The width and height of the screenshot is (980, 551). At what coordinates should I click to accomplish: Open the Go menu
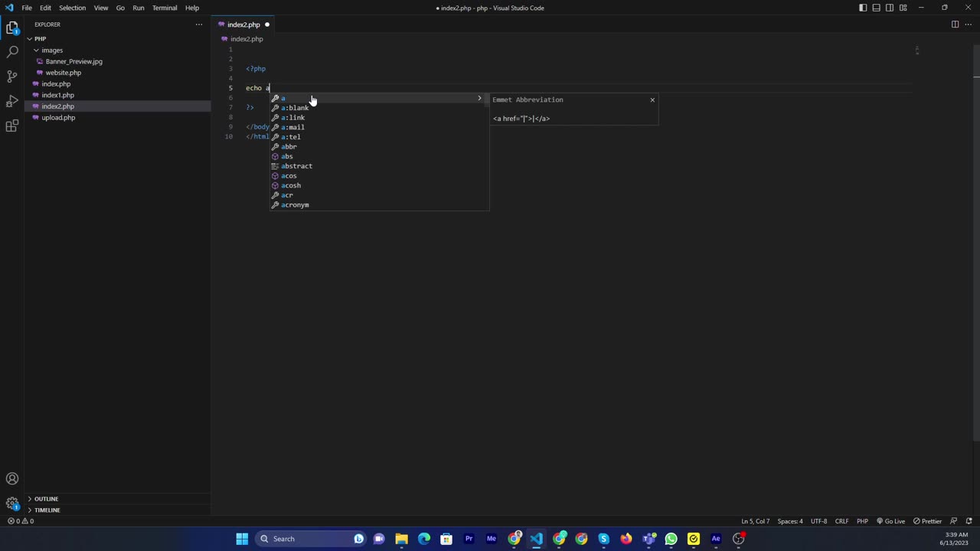click(120, 8)
